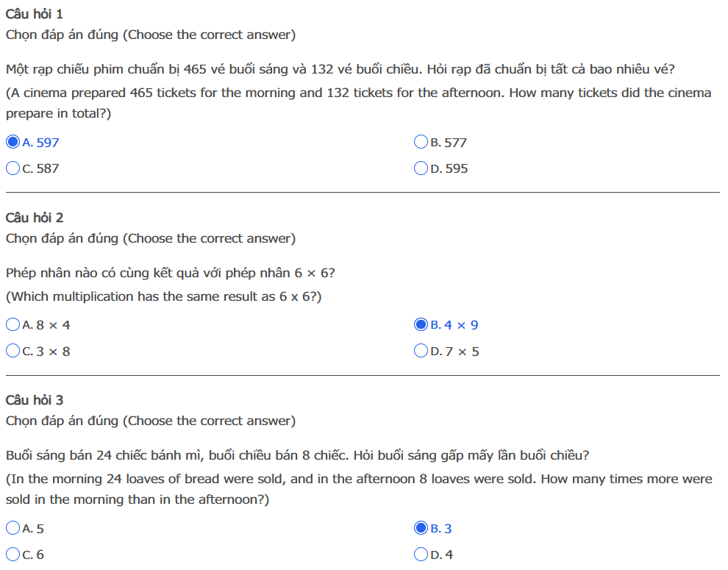Screen dimensions: 728x570
Task: Pick option C. 587 in question 1
Action: click(13, 168)
